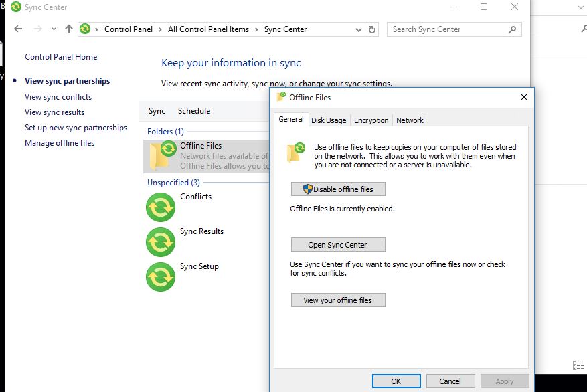Click the Forward arrow in Sync Center
This screenshot has width=587, height=392.
(x=37, y=29)
